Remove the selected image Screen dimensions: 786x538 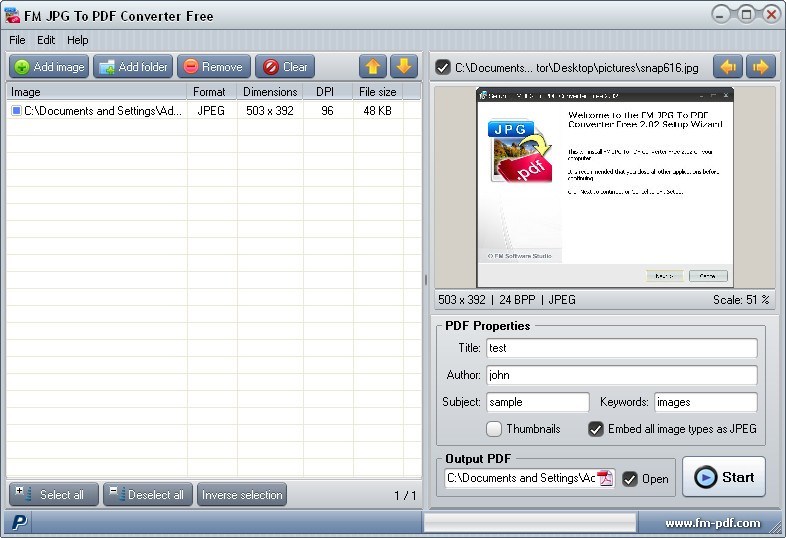point(214,67)
